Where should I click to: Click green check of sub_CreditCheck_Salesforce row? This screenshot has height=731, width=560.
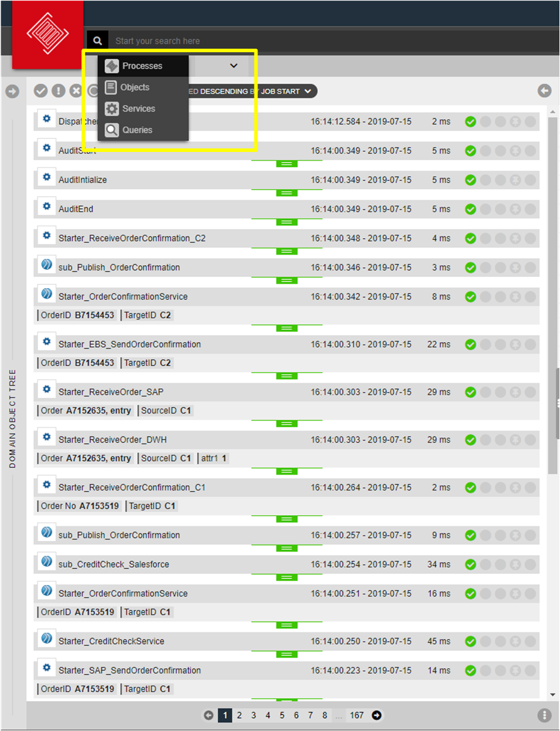click(470, 564)
